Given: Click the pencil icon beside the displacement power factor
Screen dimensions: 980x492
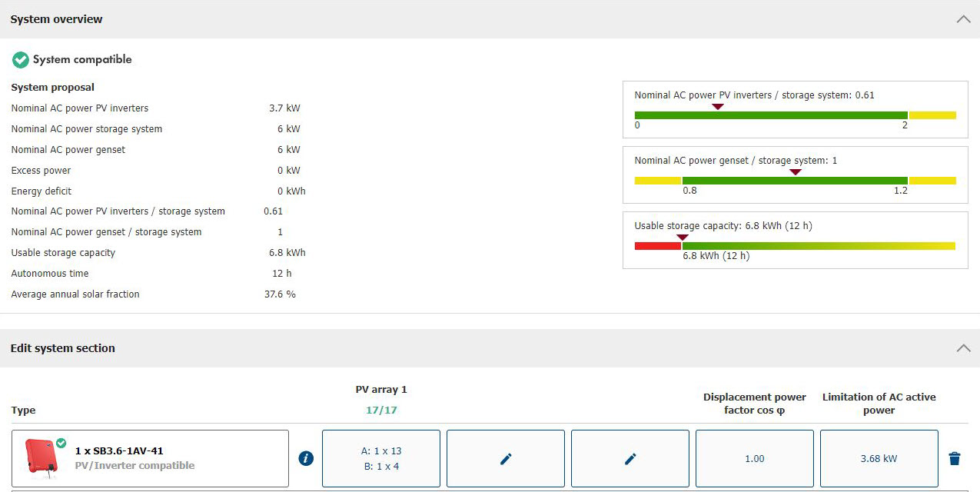Looking at the screenshot, I should click(630, 458).
